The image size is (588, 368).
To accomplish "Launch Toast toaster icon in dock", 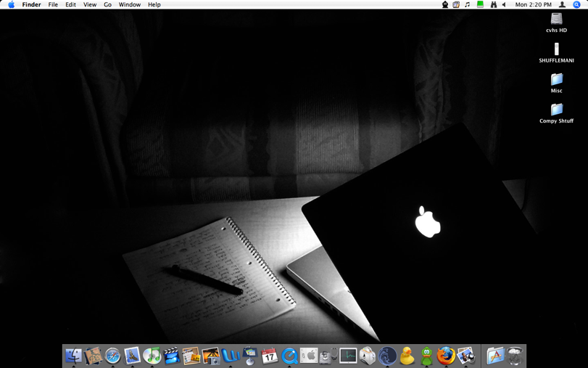I will click(368, 356).
